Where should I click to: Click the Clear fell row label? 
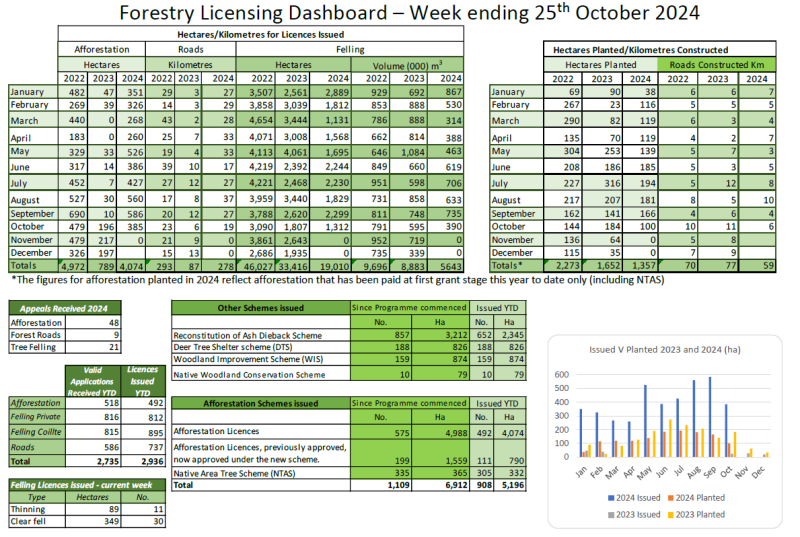[29, 521]
